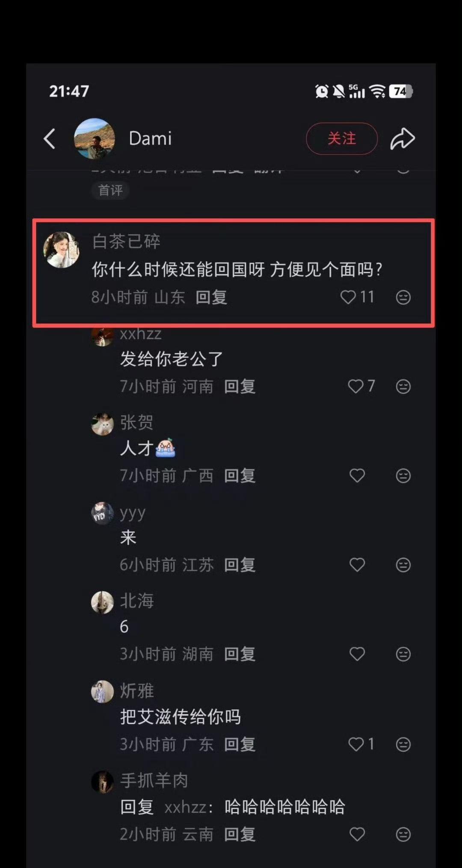This screenshot has height=868, width=462.
Task: Reply to 白茶已碎's comment via 回复
Action: [x=211, y=297]
